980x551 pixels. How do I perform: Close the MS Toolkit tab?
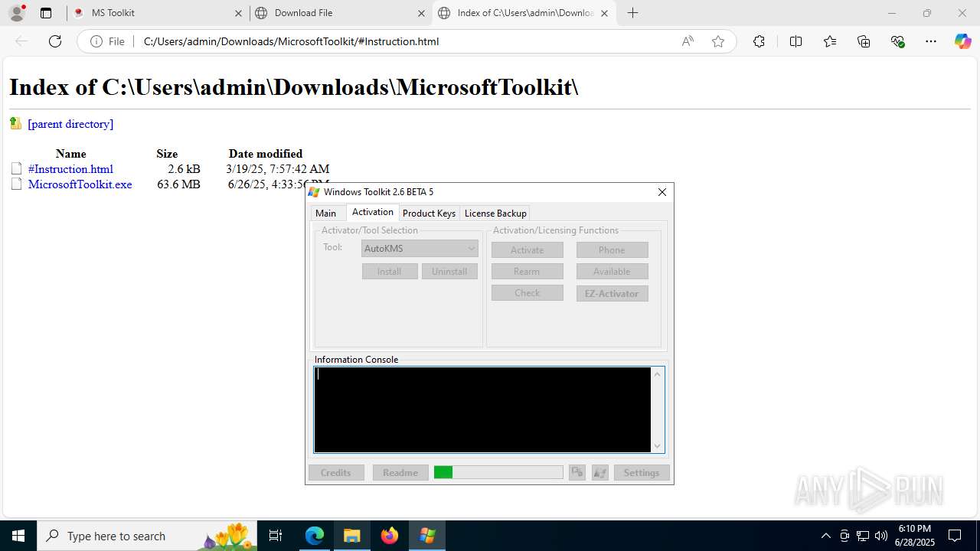(x=238, y=13)
